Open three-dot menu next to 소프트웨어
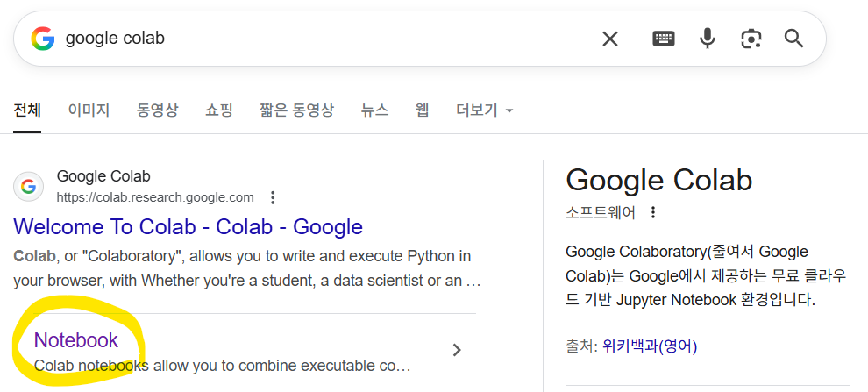 point(652,212)
